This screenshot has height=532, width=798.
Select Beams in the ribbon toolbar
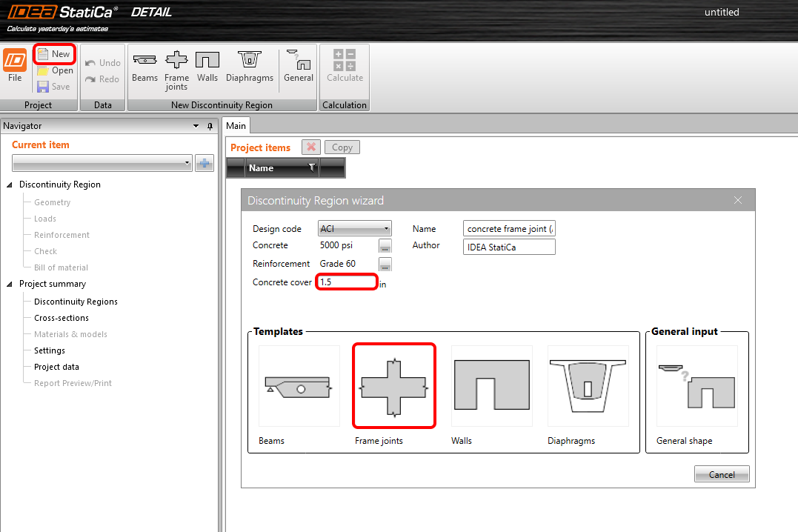pos(144,67)
